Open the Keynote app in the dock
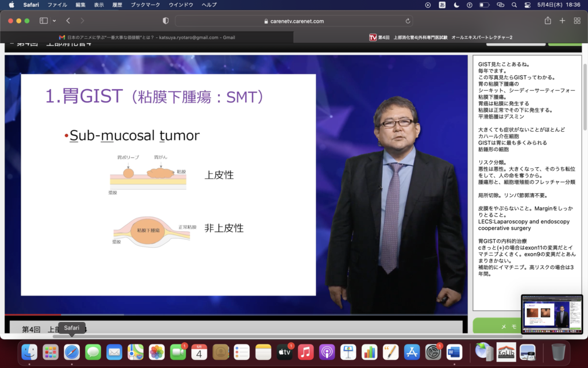The width and height of the screenshot is (588, 368). (348, 352)
